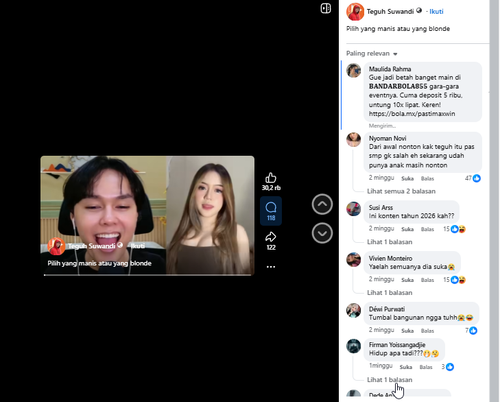Screen dimensions: 500x402
Task: Go to next reel with down chevron
Action: coord(322,233)
